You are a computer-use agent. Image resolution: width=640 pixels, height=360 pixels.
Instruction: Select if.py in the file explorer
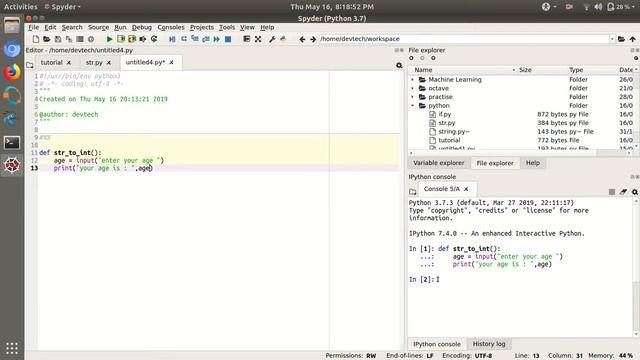pos(445,114)
